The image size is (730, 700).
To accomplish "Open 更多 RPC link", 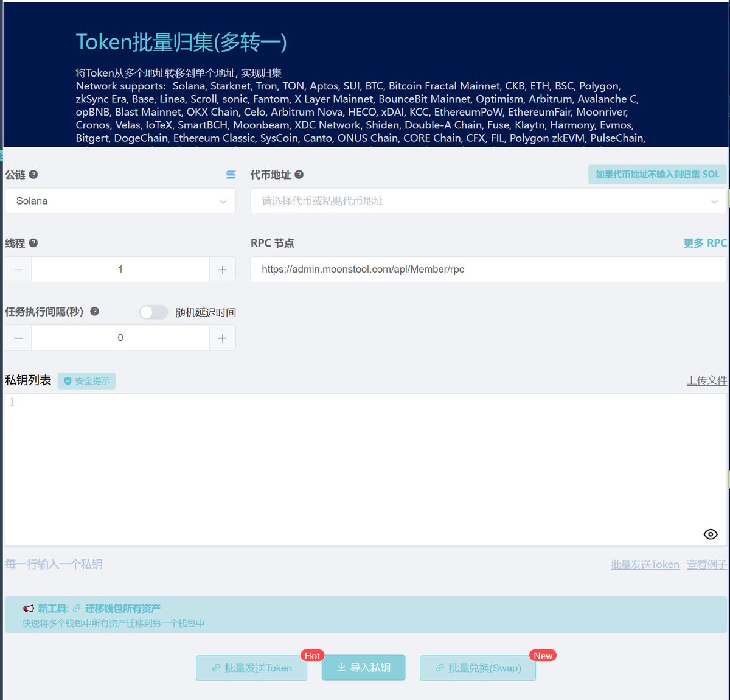I will 705,243.
